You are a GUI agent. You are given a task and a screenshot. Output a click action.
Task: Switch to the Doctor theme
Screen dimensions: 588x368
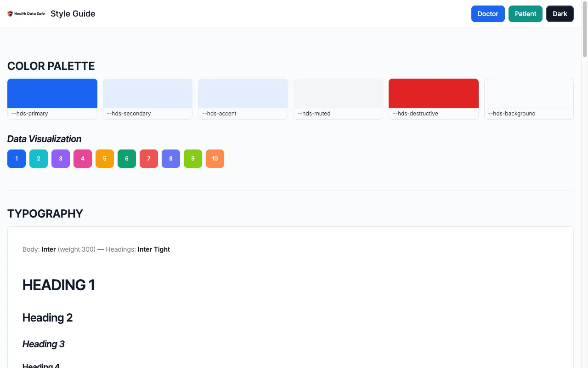click(x=488, y=14)
